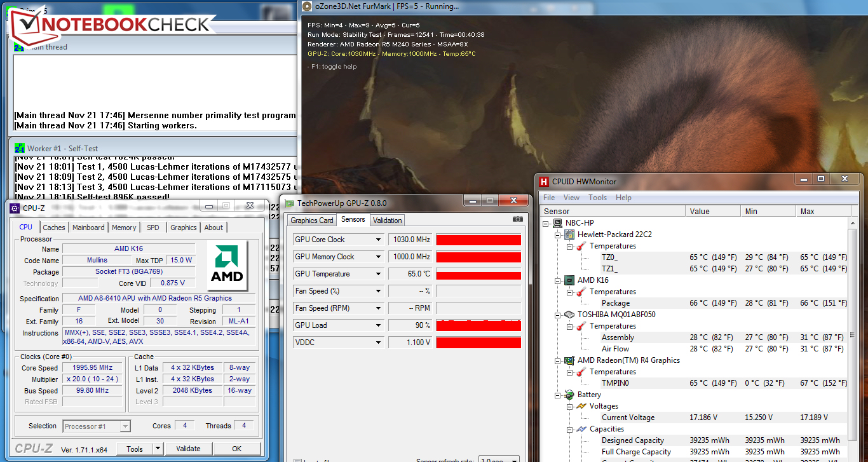Image resolution: width=868 pixels, height=462 pixels.
Task: Click the Prime95 Worker #1 window icon
Action: coord(19,148)
